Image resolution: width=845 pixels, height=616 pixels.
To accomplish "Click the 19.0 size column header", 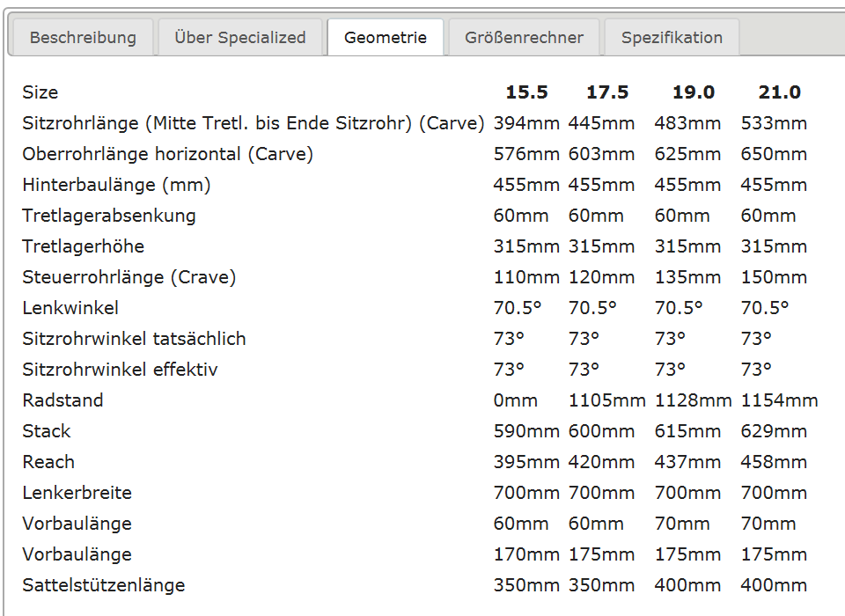I will (694, 92).
